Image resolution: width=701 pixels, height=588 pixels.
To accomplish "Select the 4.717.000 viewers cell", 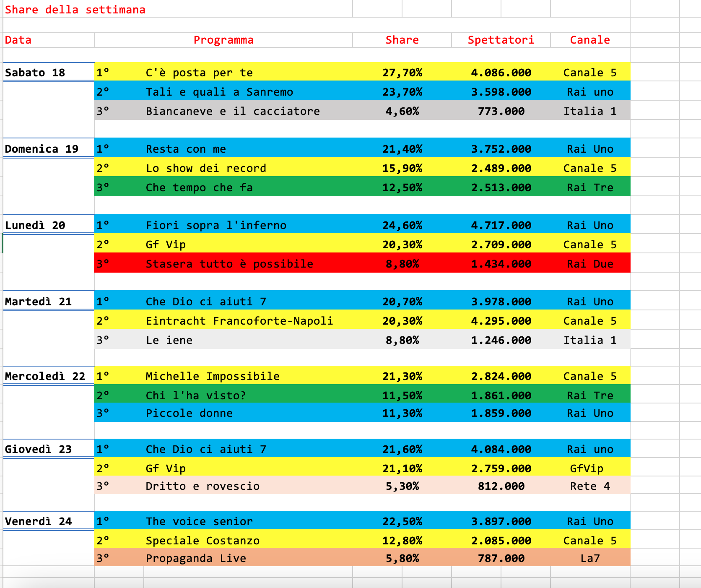I will (x=501, y=225).
